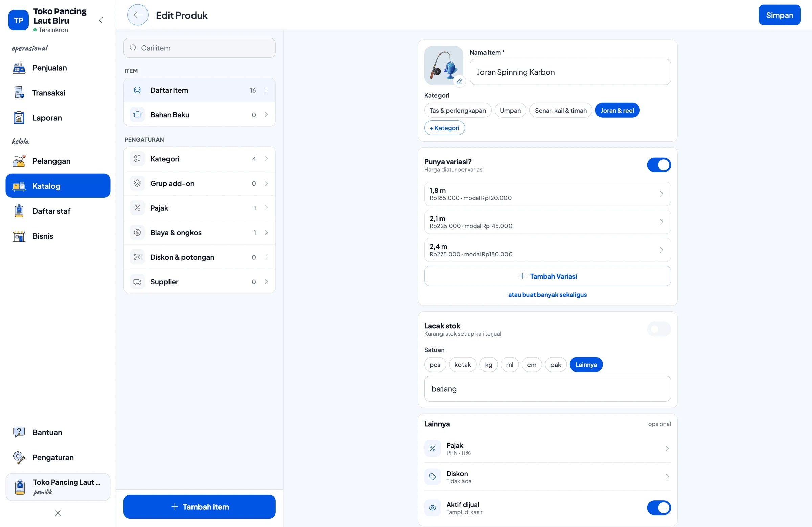Click Tambah Variasi
812x527 pixels.
547,276
